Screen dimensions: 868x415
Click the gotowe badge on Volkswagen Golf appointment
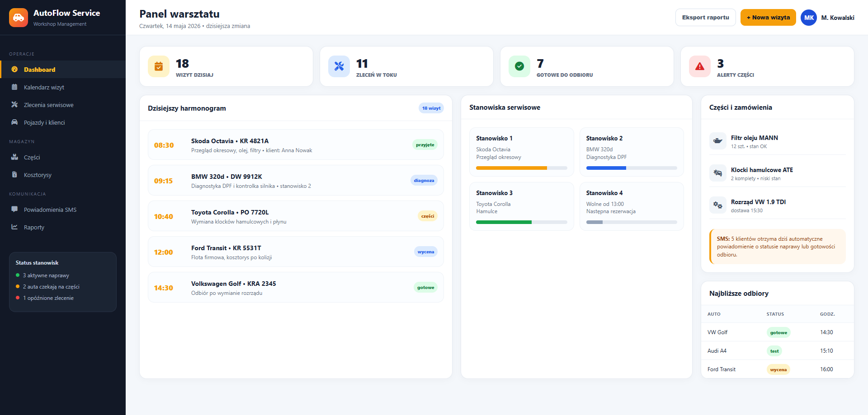[x=426, y=288]
